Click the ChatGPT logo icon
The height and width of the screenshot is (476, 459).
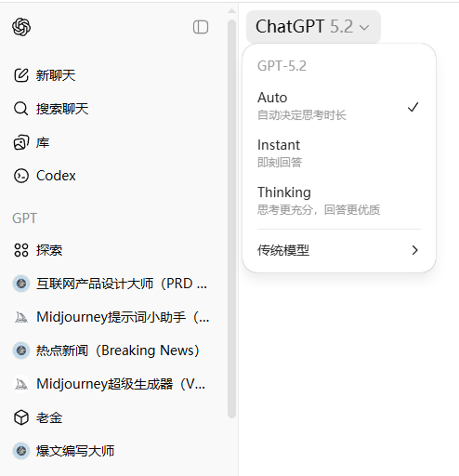click(x=21, y=27)
